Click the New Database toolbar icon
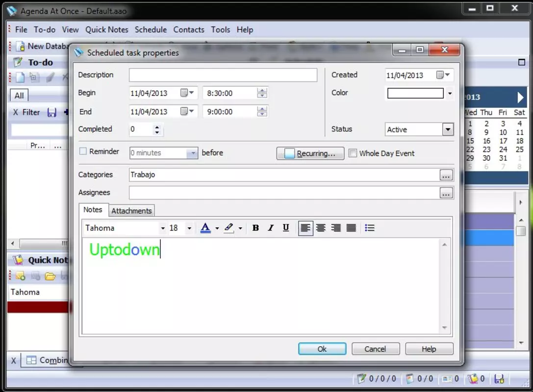 click(x=21, y=46)
